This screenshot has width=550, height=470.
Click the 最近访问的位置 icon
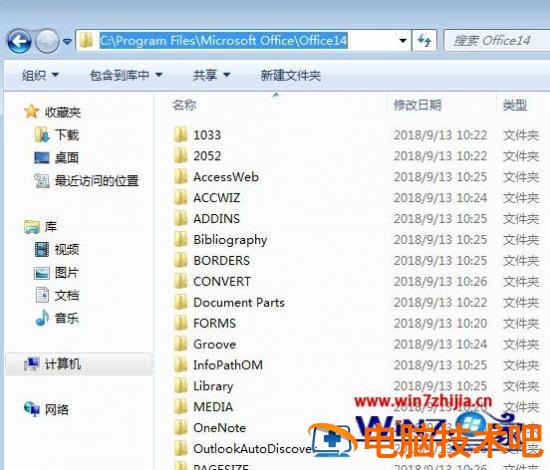click(42, 180)
